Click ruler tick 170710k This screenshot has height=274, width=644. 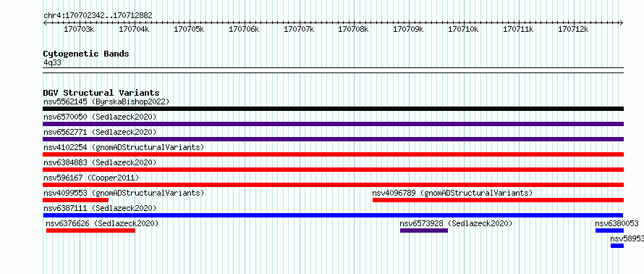click(x=464, y=29)
